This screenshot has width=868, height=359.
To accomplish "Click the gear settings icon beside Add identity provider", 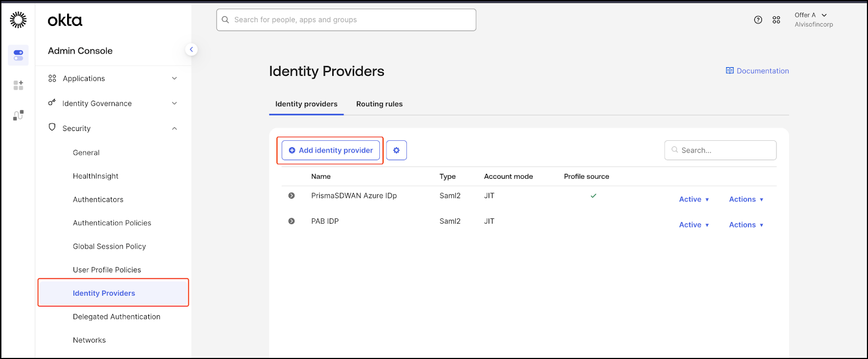I will (x=396, y=151).
